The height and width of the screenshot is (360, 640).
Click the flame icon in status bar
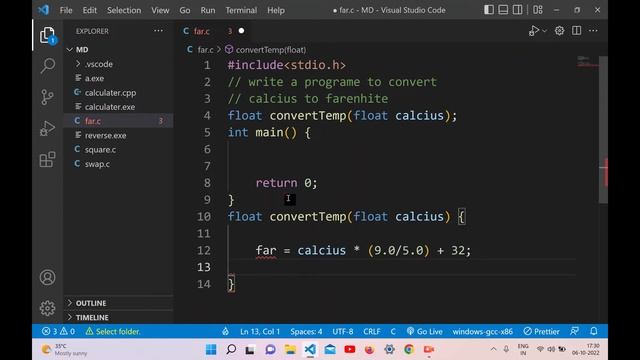click(x=225, y=331)
